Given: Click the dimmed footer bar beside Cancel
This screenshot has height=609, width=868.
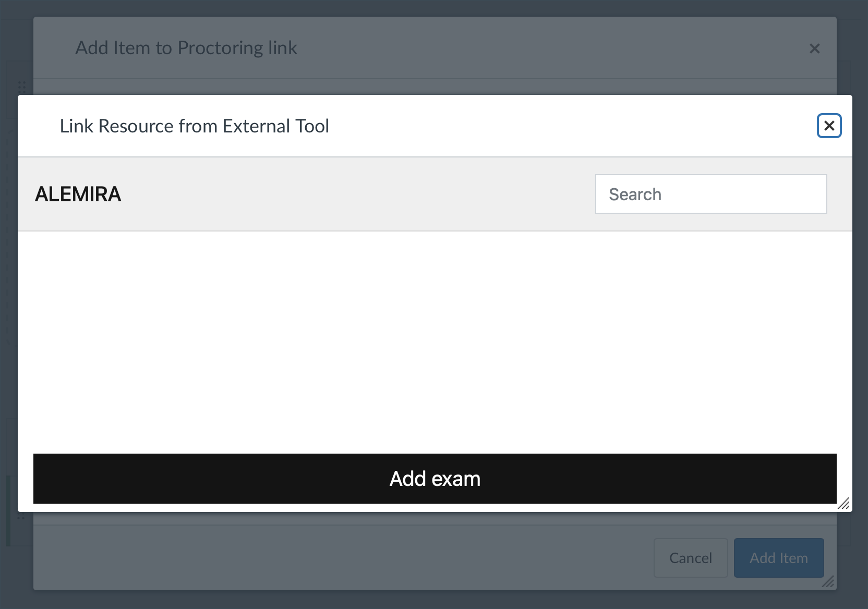Looking at the screenshot, I should (x=339, y=558).
